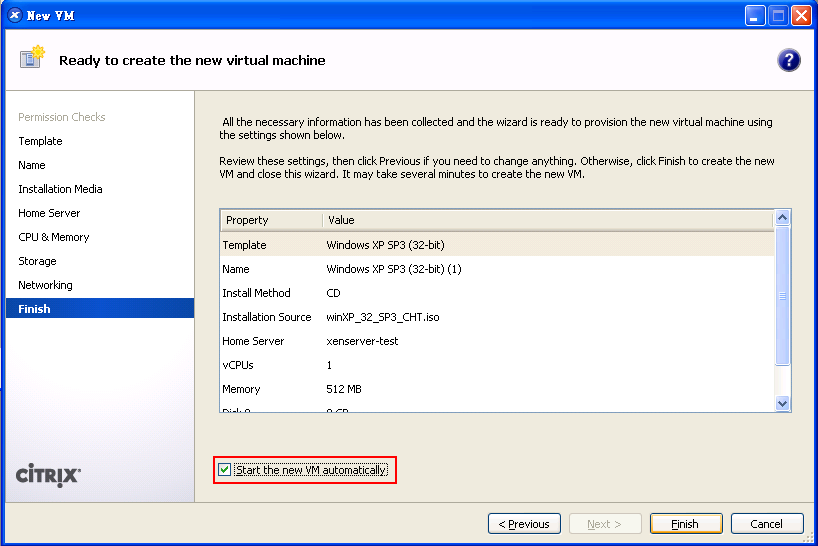818x546 pixels.
Task: Select the Installation Source row
Action: pyautogui.click(x=497, y=317)
